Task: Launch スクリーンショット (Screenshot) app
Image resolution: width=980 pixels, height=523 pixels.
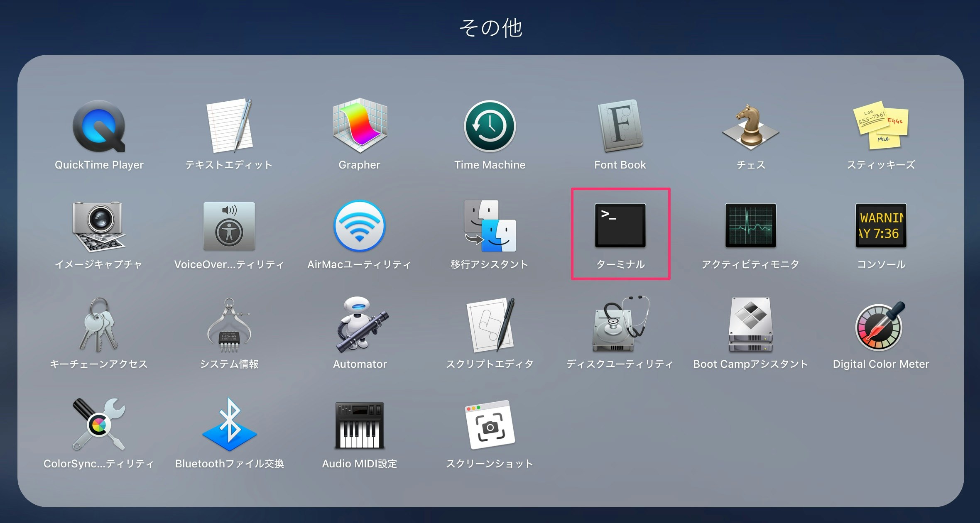Action: pos(490,428)
